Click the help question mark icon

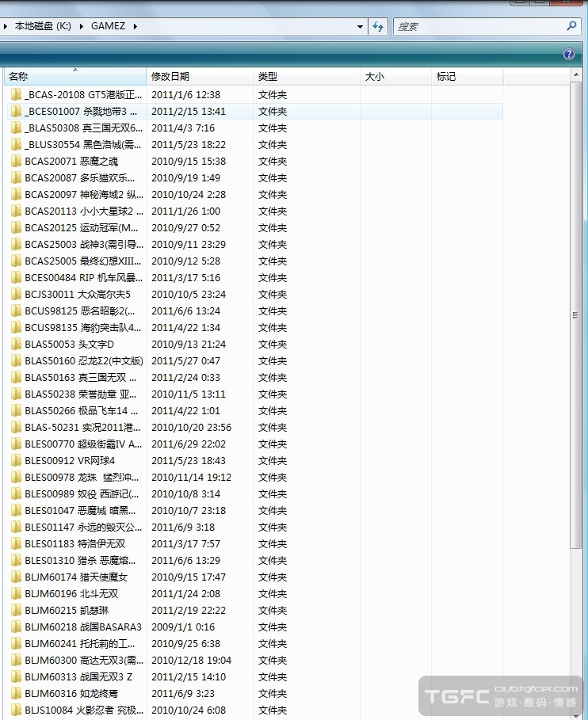pyautogui.click(x=568, y=55)
